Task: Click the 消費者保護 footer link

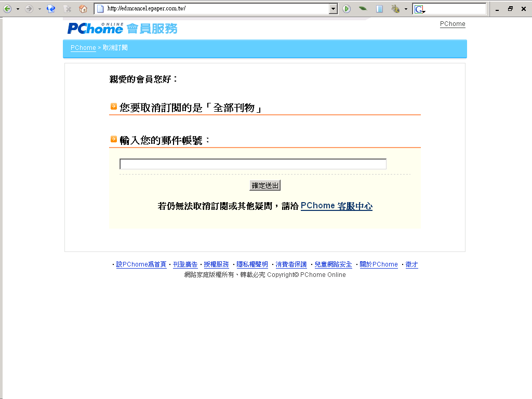Action: coord(291,264)
